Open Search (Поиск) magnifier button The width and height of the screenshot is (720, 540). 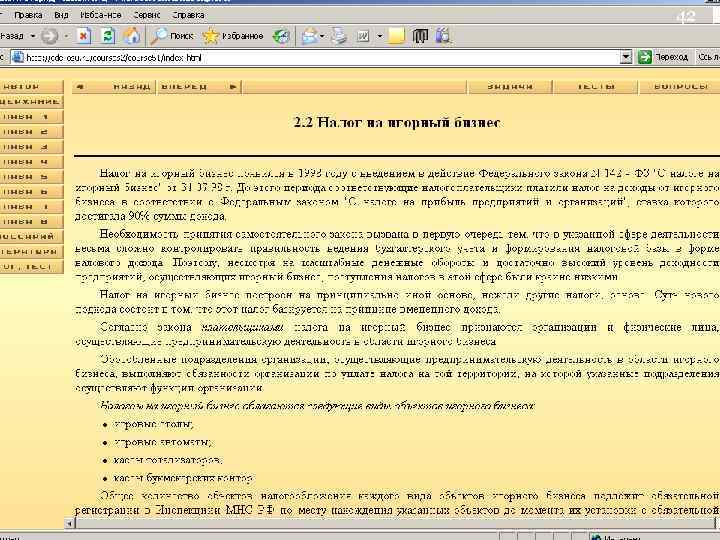click(173, 36)
